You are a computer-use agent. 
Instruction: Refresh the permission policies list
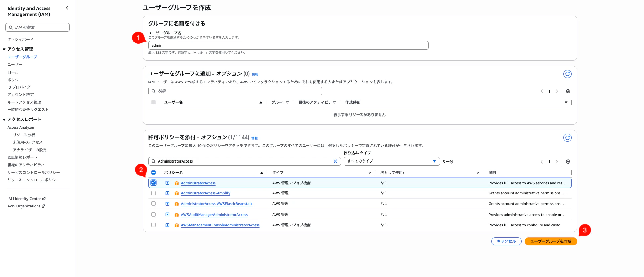(567, 138)
